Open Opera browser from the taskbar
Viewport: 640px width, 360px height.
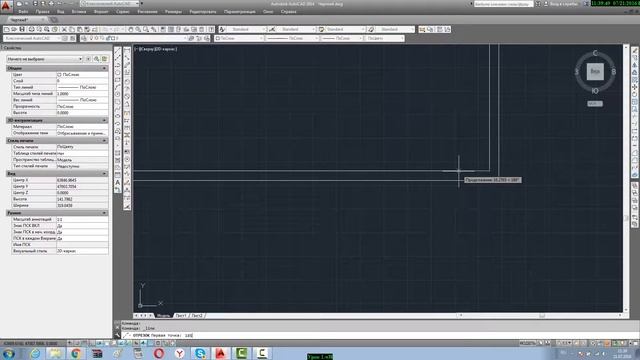click(x=159, y=353)
